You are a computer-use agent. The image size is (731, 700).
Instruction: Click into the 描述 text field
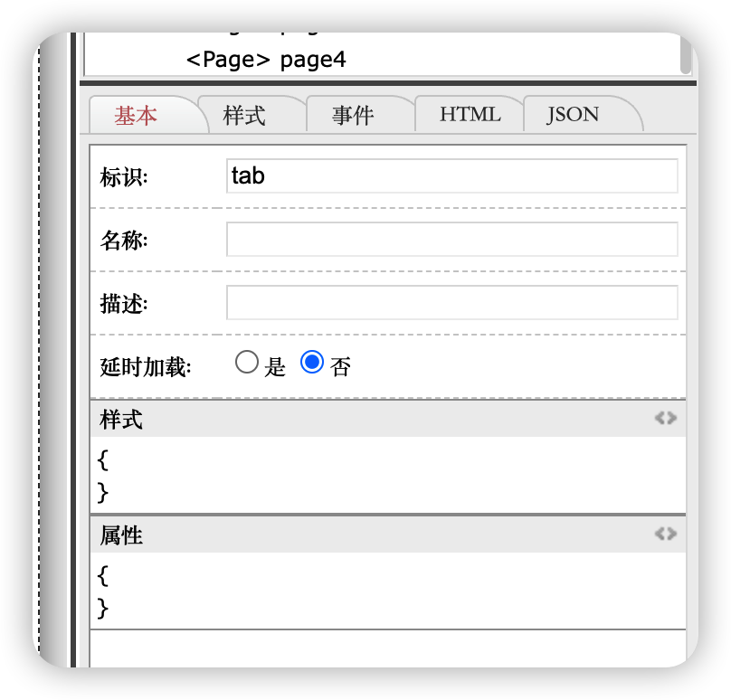(x=451, y=303)
